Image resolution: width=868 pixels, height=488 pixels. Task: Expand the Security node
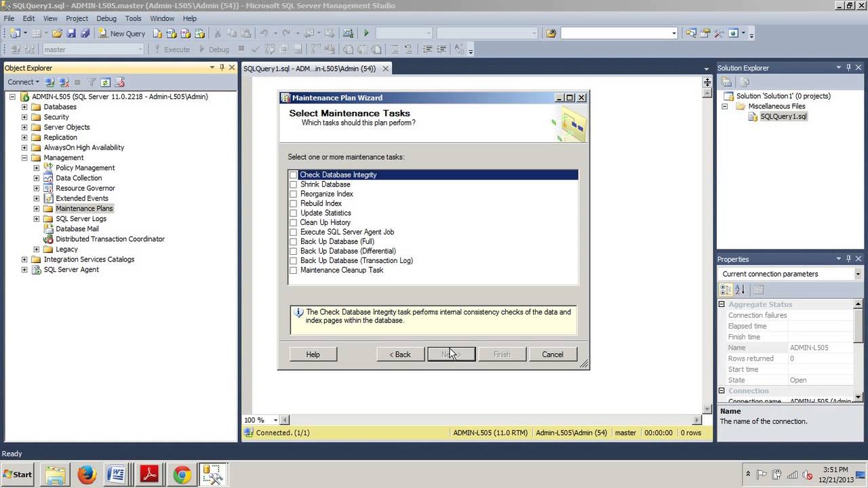pyautogui.click(x=24, y=117)
